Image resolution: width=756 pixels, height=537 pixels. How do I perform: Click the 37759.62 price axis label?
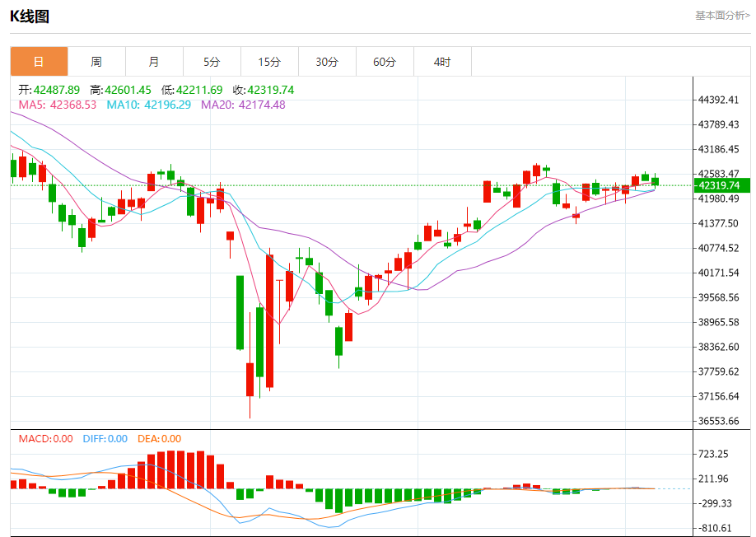[x=718, y=371]
